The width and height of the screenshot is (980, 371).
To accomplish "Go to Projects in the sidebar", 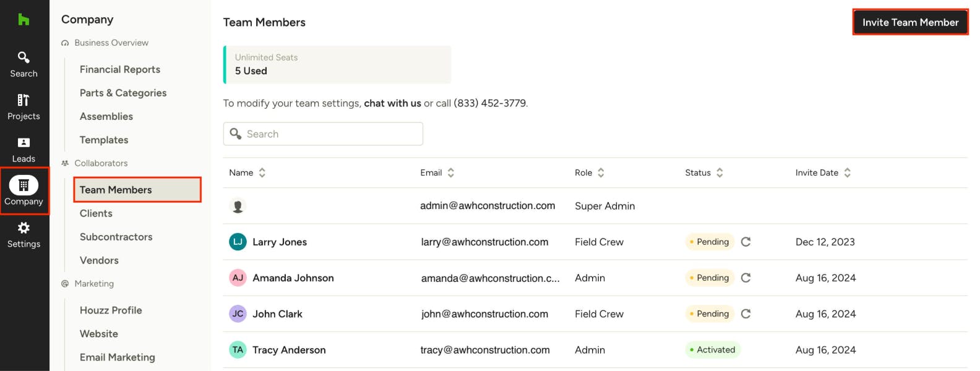I will pyautogui.click(x=24, y=107).
